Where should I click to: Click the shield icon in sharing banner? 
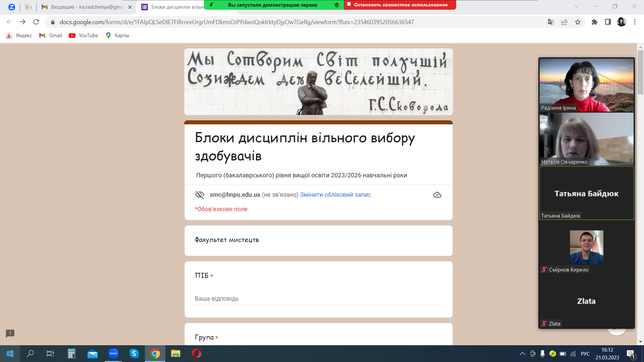pyautogui.click(x=337, y=5)
